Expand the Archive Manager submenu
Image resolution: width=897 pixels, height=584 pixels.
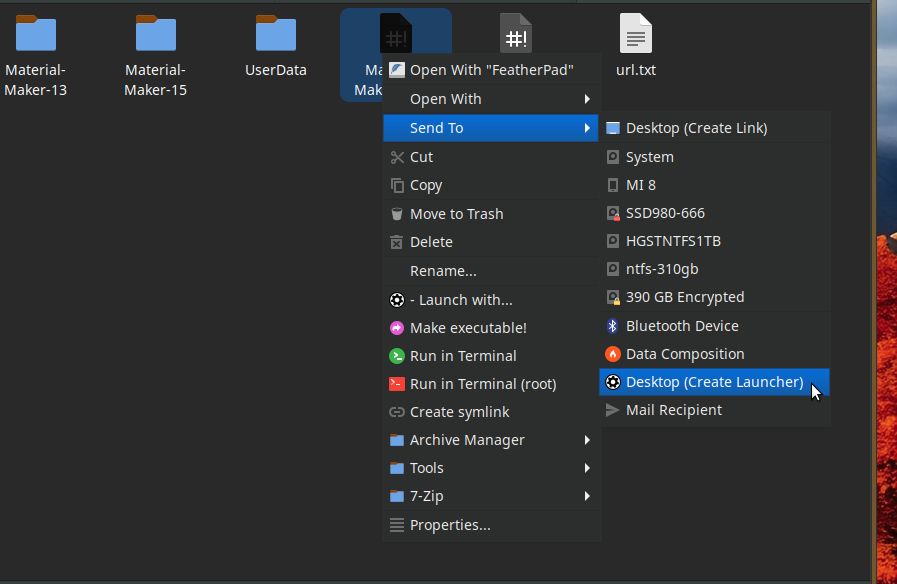pos(587,440)
